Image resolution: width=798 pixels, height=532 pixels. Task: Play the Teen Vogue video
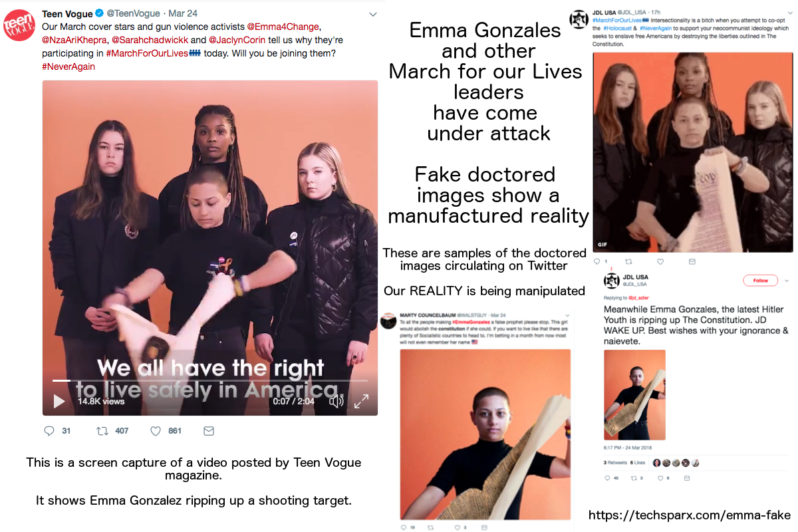tap(59, 401)
